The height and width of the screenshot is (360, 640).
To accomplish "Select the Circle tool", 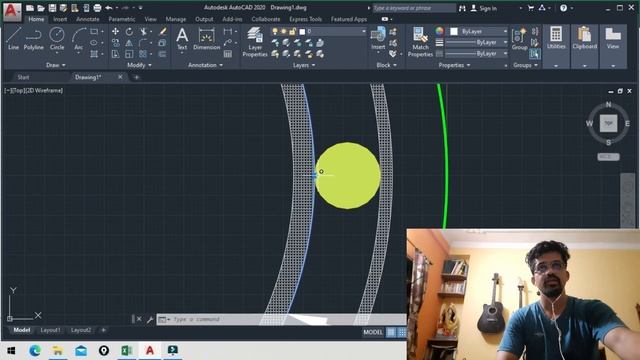I will click(57, 39).
